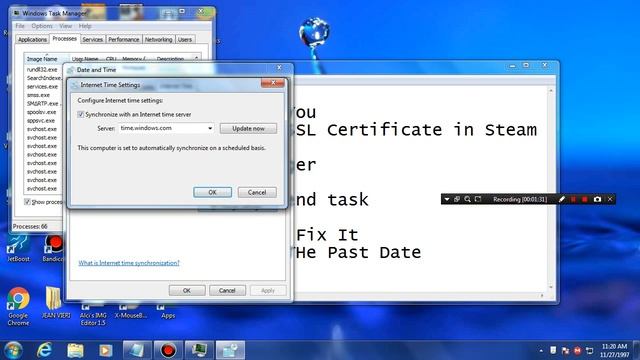The height and width of the screenshot is (360, 640).
Task: Open the Windows Start menu
Action: pos(13,350)
